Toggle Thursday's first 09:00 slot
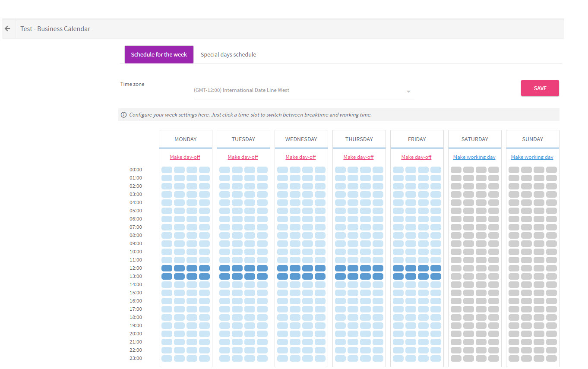This screenshot has width=588, height=369. point(340,244)
